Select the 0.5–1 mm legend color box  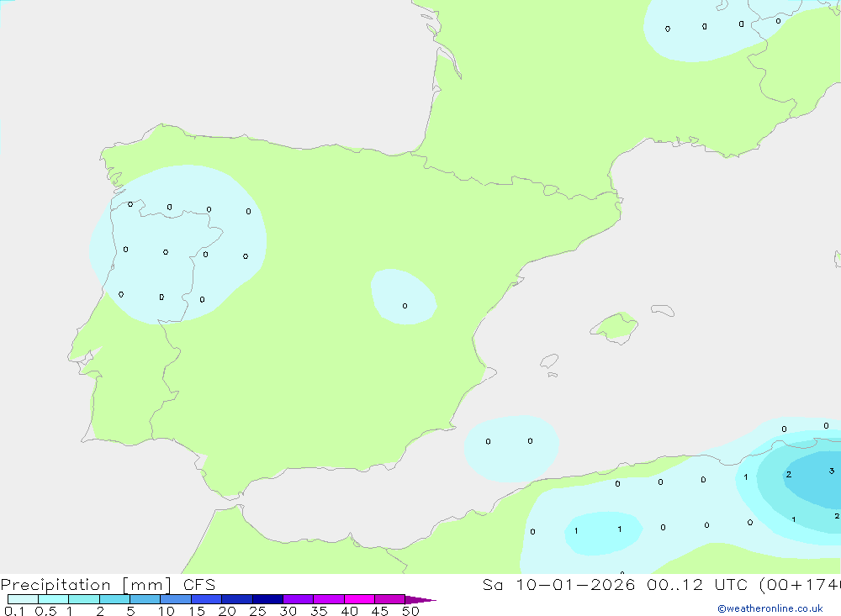click(53, 599)
